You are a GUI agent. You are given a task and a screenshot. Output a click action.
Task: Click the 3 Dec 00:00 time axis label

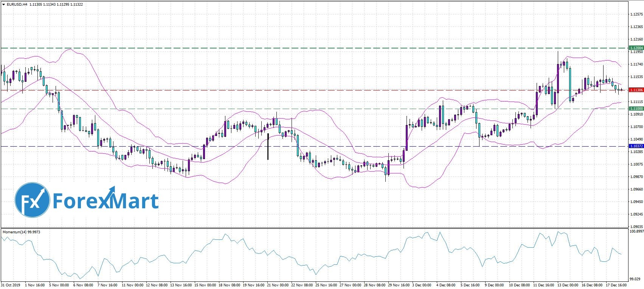pyautogui.click(x=422, y=285)
